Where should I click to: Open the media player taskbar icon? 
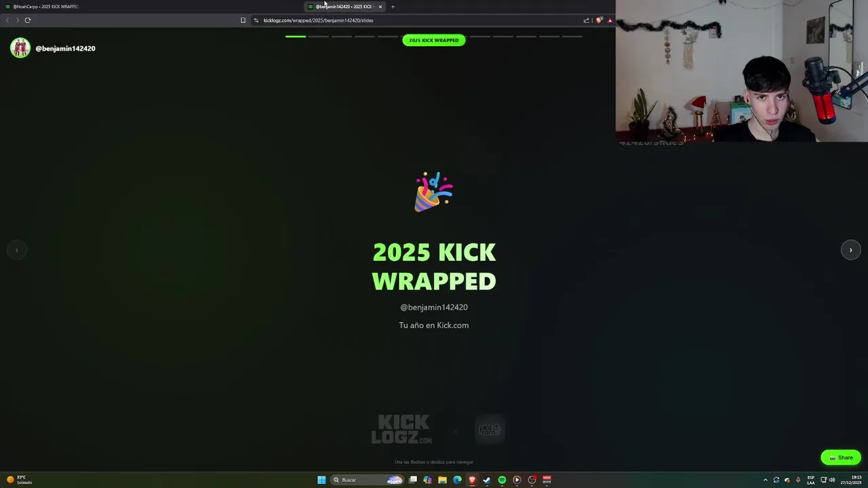(517, 480)
